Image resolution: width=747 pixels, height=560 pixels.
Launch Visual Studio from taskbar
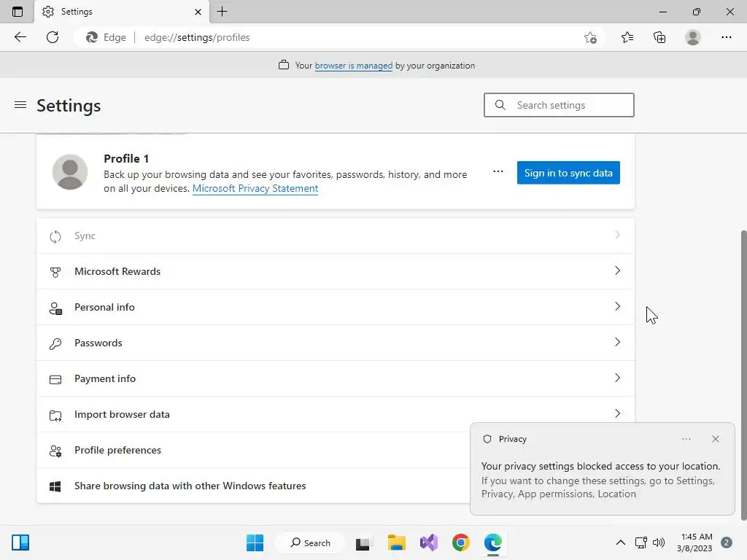[x=429, y=542]
